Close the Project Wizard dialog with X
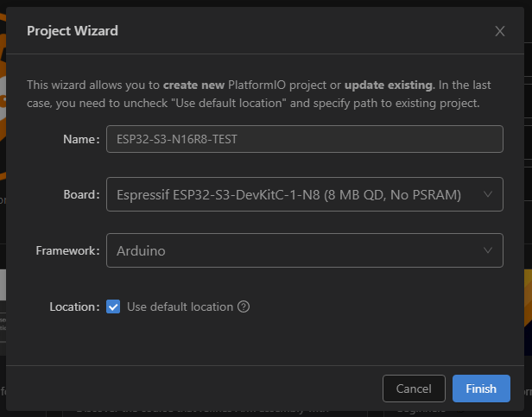This screenshot has width=532, height=417. (x=499, y=31)
